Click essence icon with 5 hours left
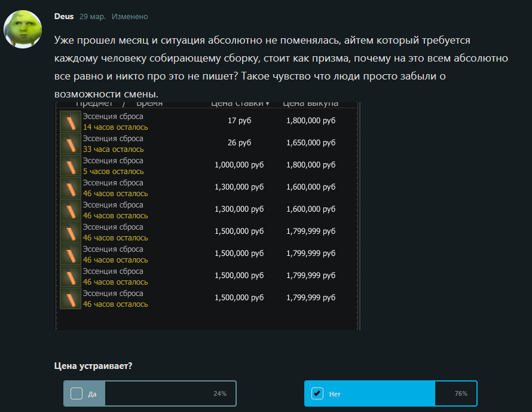This screenshot has height=412, width=532. click(x=70, y=166)
